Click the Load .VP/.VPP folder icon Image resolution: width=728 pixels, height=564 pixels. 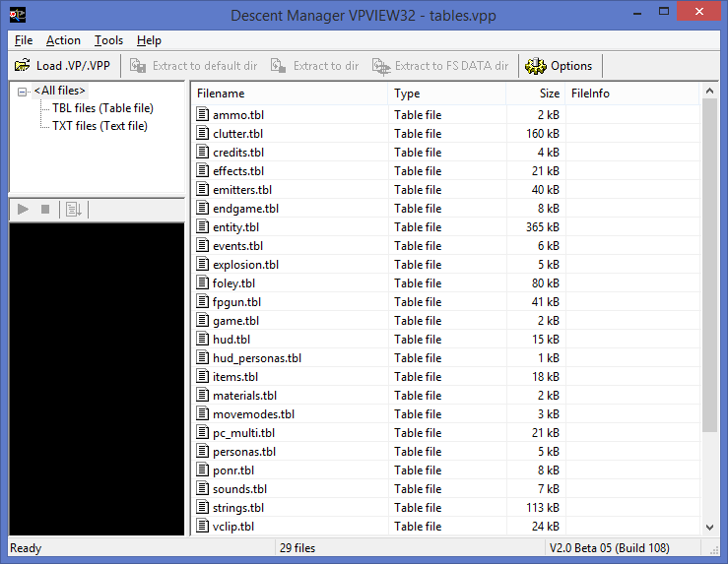22,65
